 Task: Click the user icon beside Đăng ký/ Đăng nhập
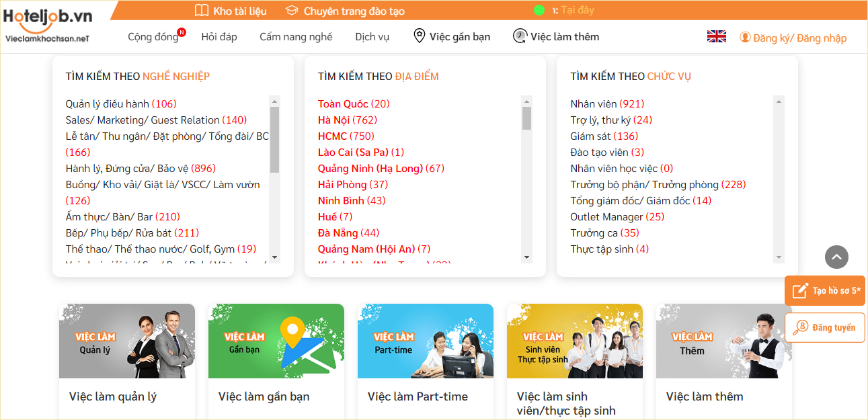pos(745,38)
